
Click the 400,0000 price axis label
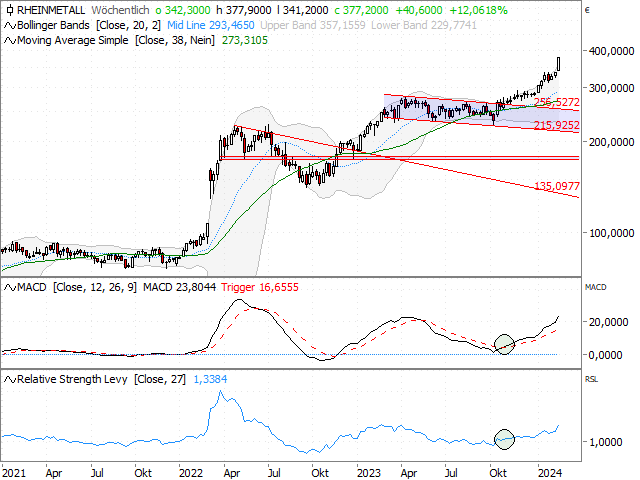coord(611,51)
